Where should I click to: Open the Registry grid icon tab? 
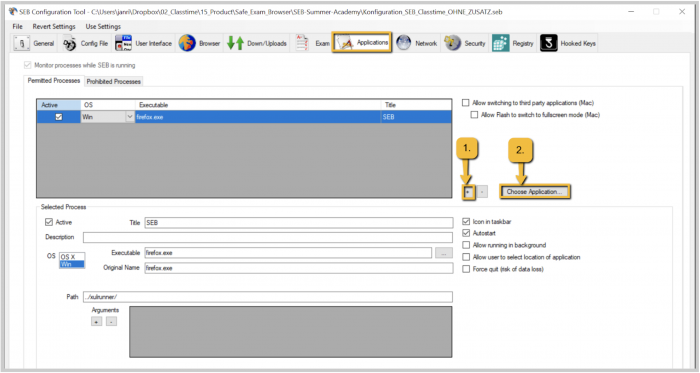501,43
